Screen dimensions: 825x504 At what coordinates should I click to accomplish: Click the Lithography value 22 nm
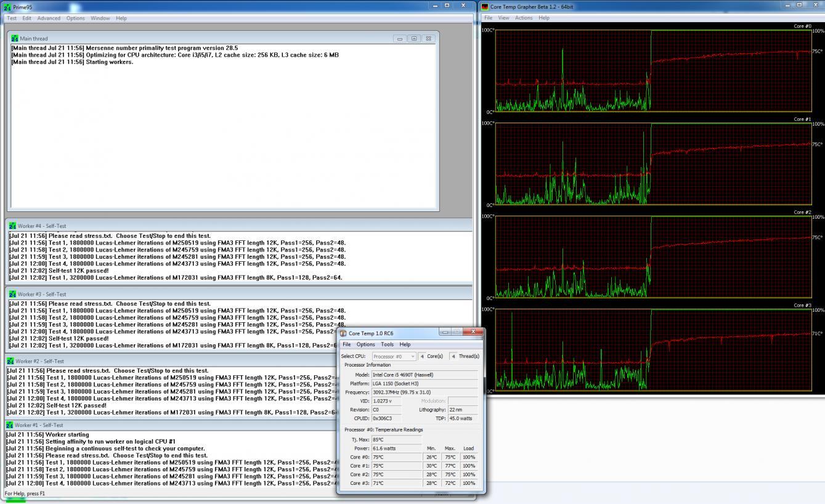click(463, 409)
